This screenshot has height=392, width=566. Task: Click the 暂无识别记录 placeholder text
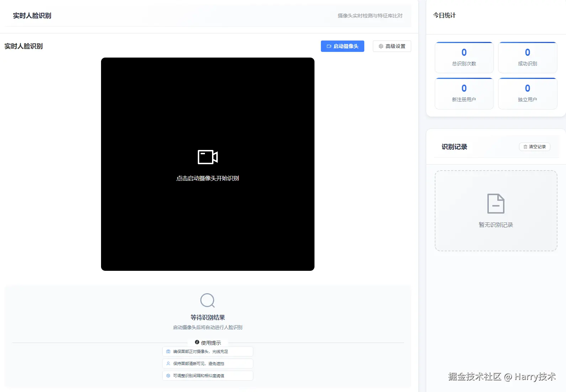pyautogui.click(x=496, y=225)
